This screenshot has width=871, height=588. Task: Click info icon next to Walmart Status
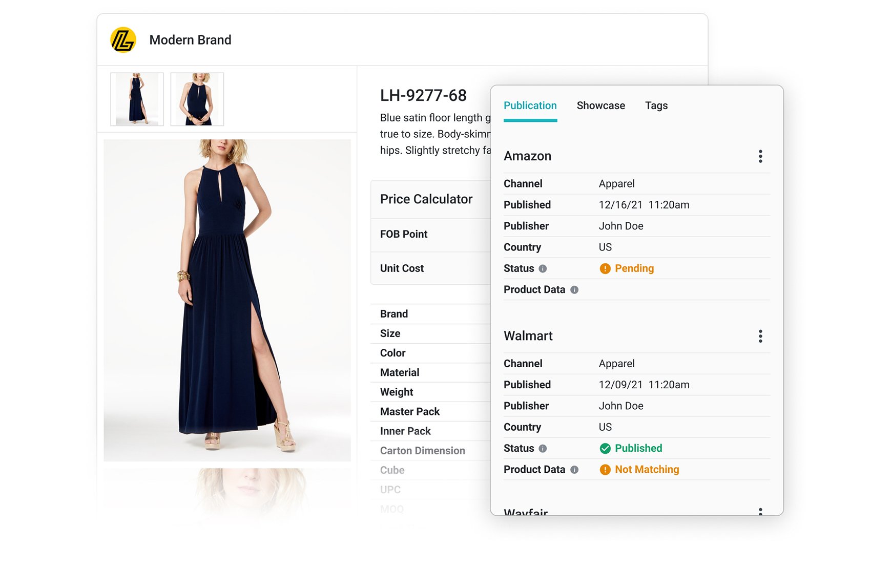[x=543, y=449]
